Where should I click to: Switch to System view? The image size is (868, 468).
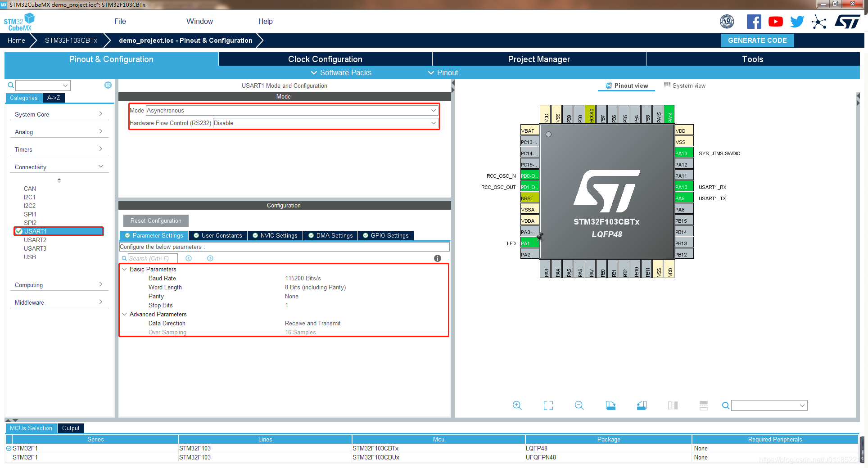point(684,85)
